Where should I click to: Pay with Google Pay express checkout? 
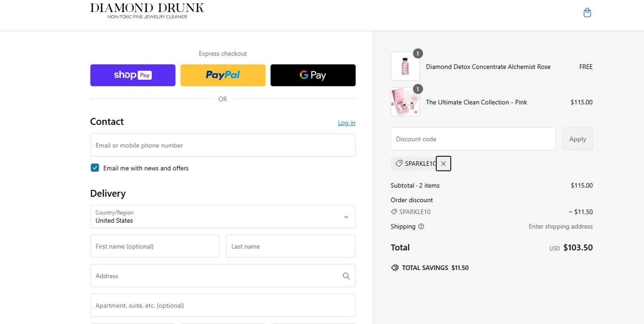tap(313, 75)
